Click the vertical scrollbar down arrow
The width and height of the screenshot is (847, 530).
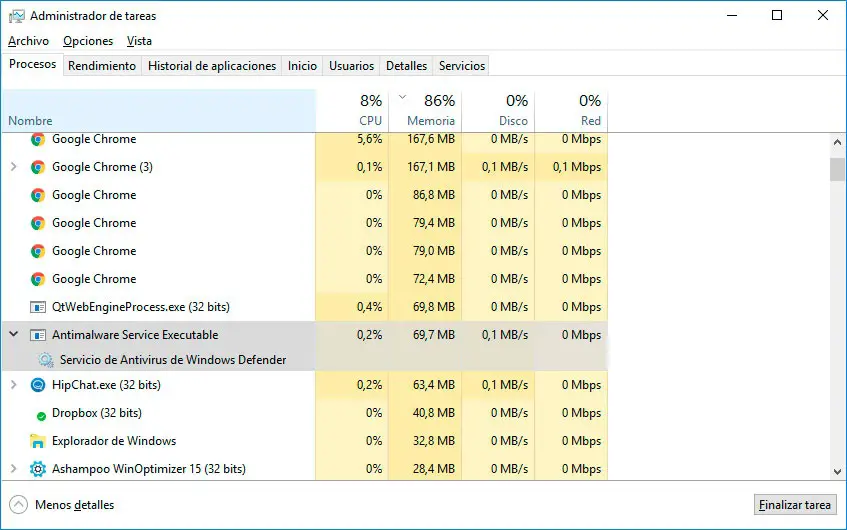pyautogui.click(x=838, y=471)
